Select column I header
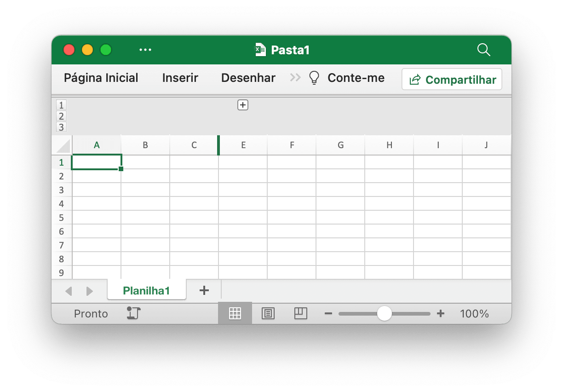The width and height of the screenshot is (563, 392). 438,145
